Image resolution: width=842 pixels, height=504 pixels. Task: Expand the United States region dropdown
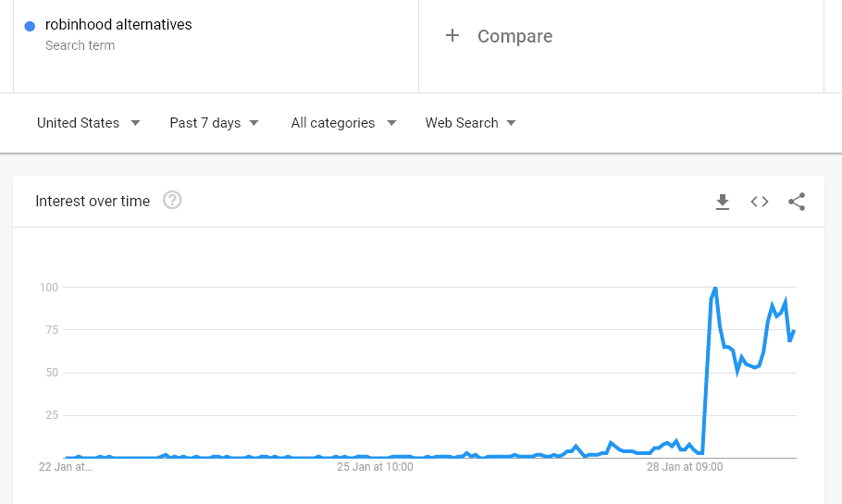click(x=89, y=123)
